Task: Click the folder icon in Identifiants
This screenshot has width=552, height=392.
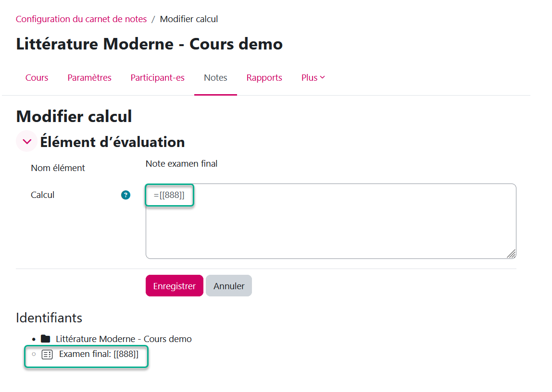Action: tap(46, 339)
